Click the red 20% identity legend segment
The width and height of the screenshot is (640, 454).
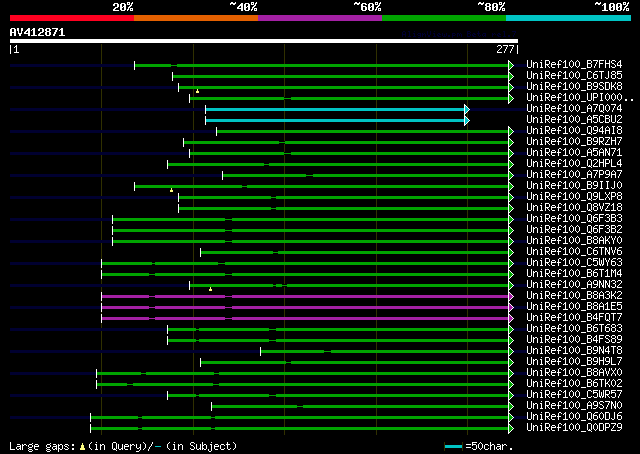coord(72,18)
